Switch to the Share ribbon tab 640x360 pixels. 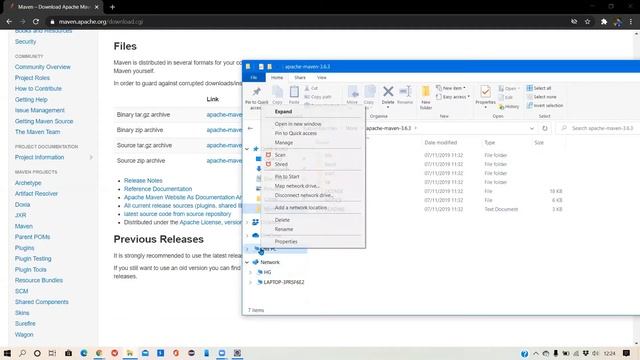point(300,77)
